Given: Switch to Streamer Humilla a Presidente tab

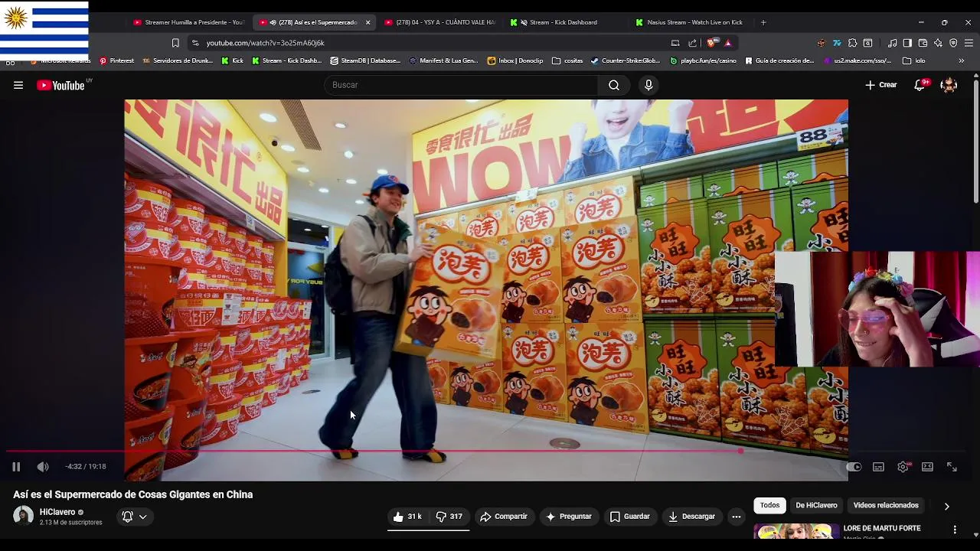Looking at the screenshot, I should coord(188,22).
